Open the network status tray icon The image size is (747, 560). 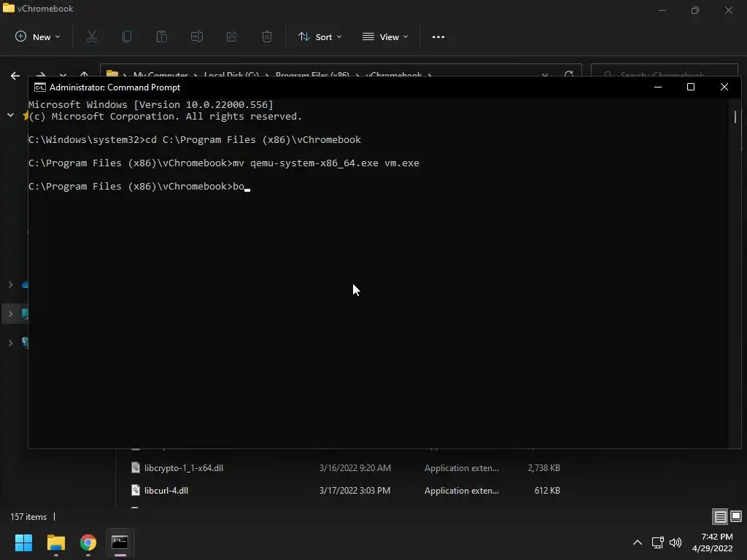[658, 542]
